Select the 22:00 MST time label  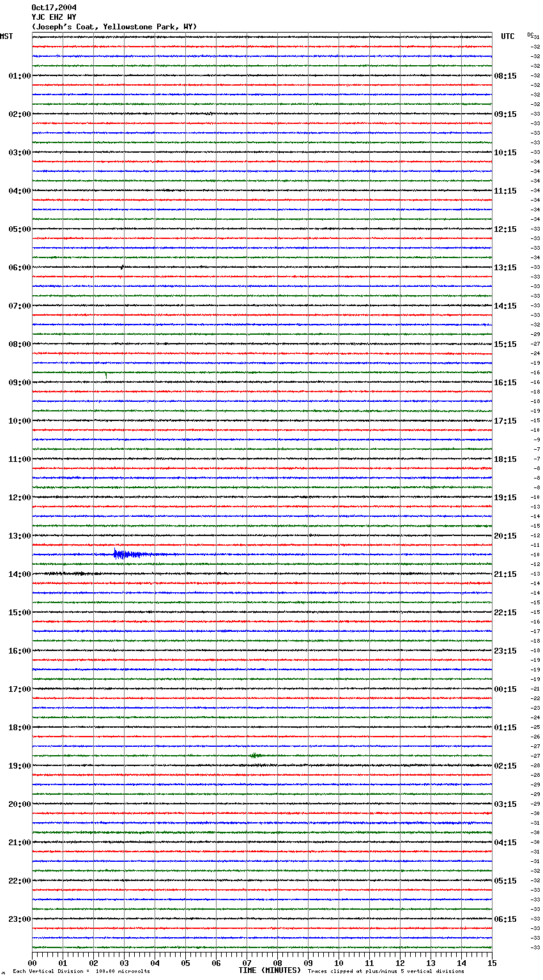click(19, 881)
